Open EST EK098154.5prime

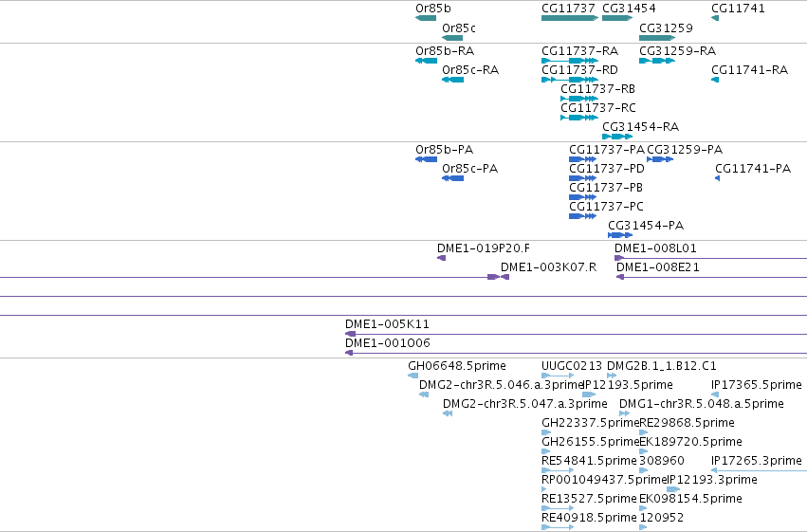tap(690, 500)
